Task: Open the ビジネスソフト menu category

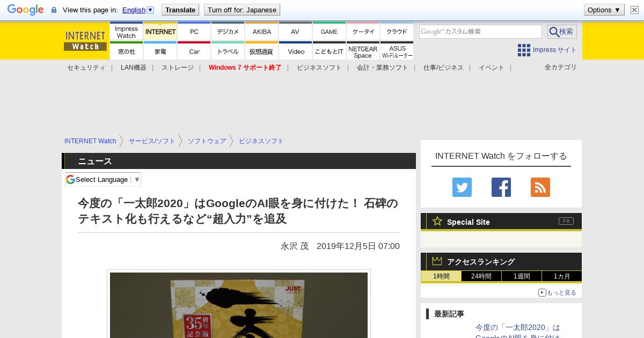Action: tap(319, 68)
